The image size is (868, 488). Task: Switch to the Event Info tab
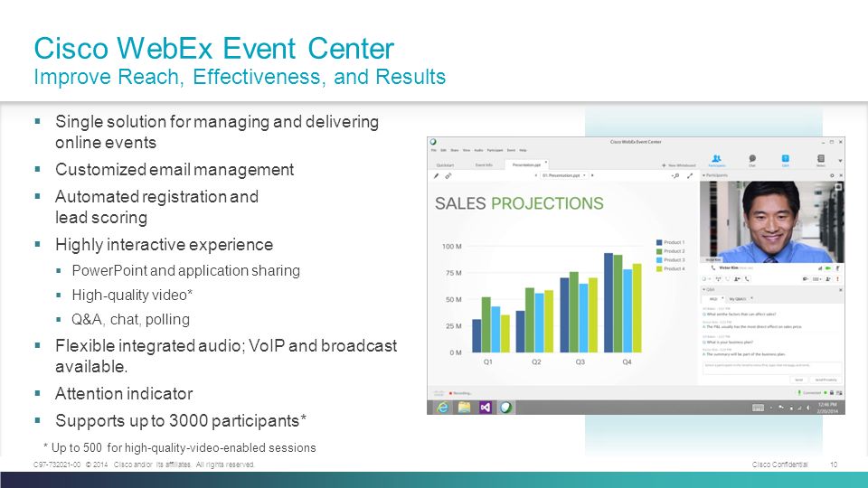(x=484, y=164)
